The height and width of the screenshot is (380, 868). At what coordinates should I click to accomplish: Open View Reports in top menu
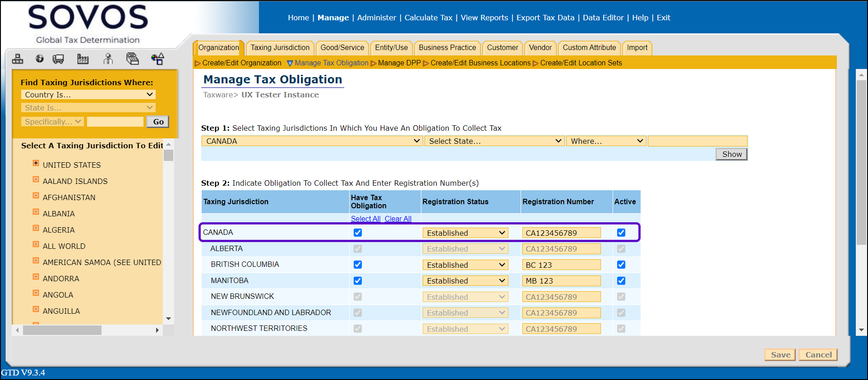(x=484, y=18)
